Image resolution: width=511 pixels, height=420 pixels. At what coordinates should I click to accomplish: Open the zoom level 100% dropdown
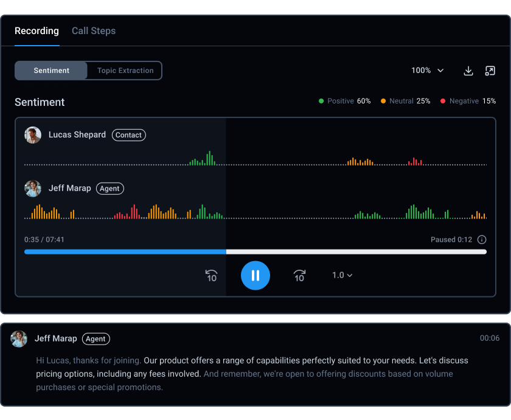(x=428, y=71)
